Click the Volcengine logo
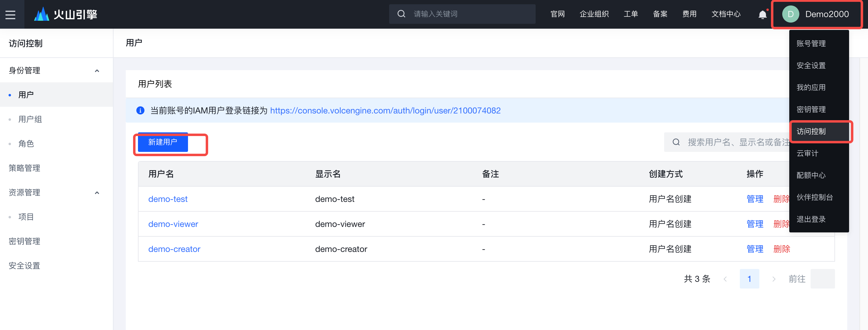This screenshot has width=868, height=330. [66, 14]
